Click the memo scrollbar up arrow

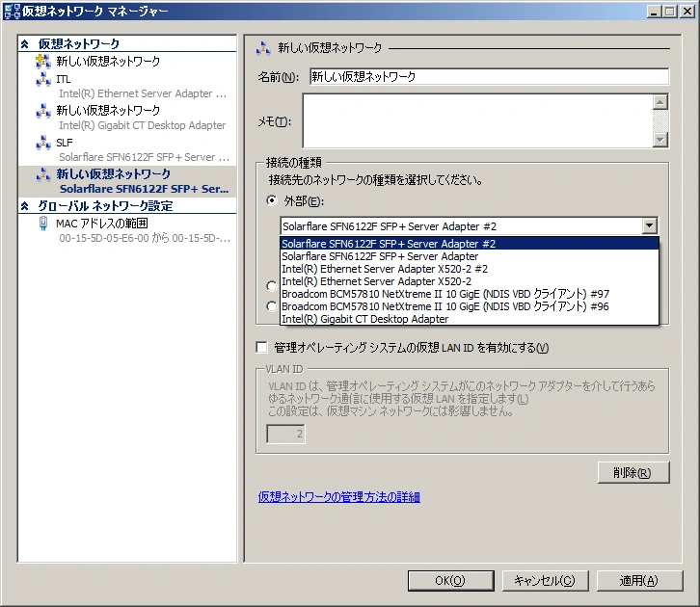660,102
